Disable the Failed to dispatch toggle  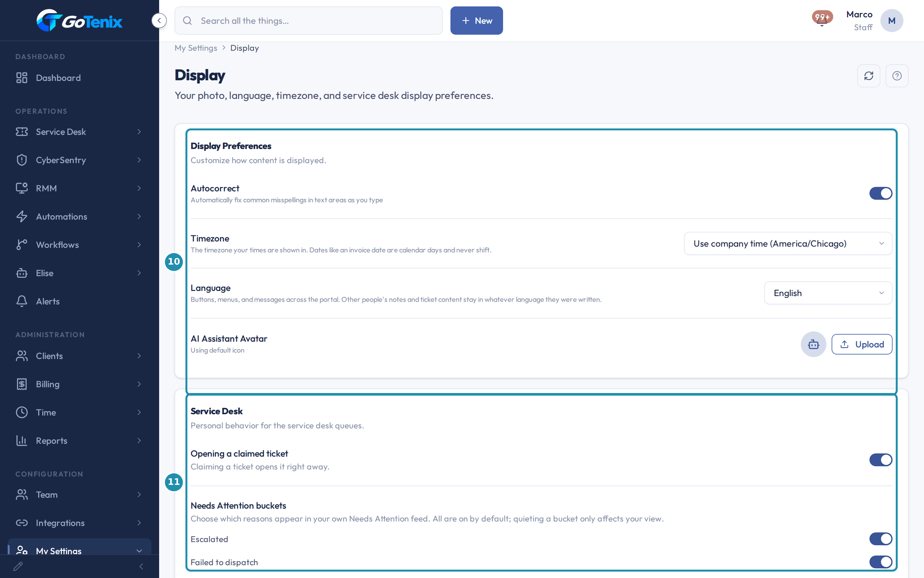pyautogui.click(x=880, y=562)
